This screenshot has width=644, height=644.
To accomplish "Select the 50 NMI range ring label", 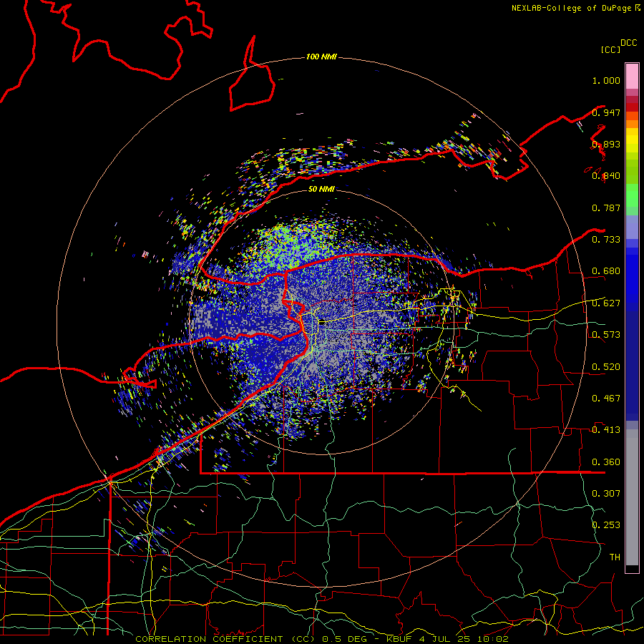I will tap(321, 189).
